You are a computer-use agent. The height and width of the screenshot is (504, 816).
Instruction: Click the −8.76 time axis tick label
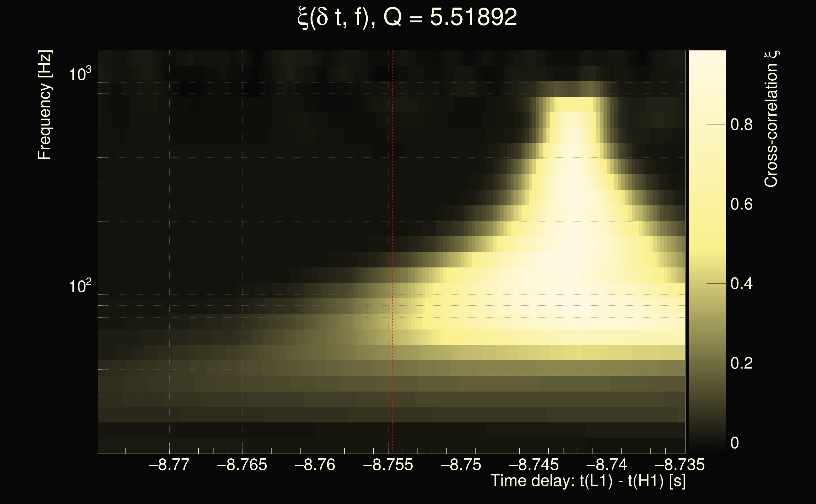point(315,465)
